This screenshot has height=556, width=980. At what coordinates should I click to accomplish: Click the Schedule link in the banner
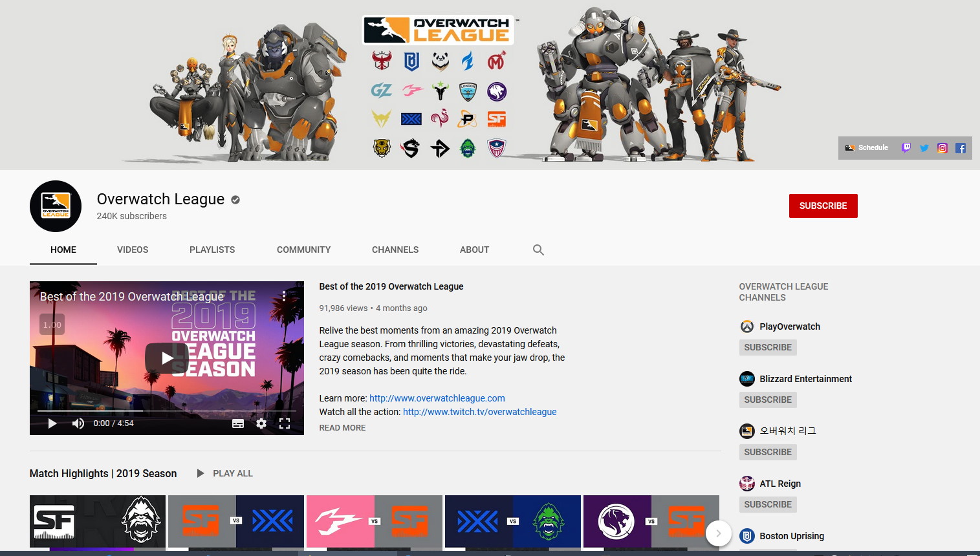pos(867,147)
